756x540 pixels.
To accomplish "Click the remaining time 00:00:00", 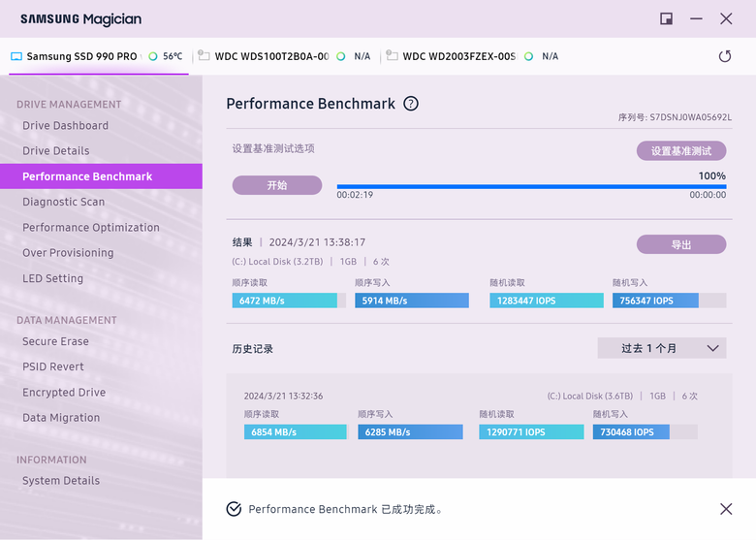I will click(x=708, y=195).
